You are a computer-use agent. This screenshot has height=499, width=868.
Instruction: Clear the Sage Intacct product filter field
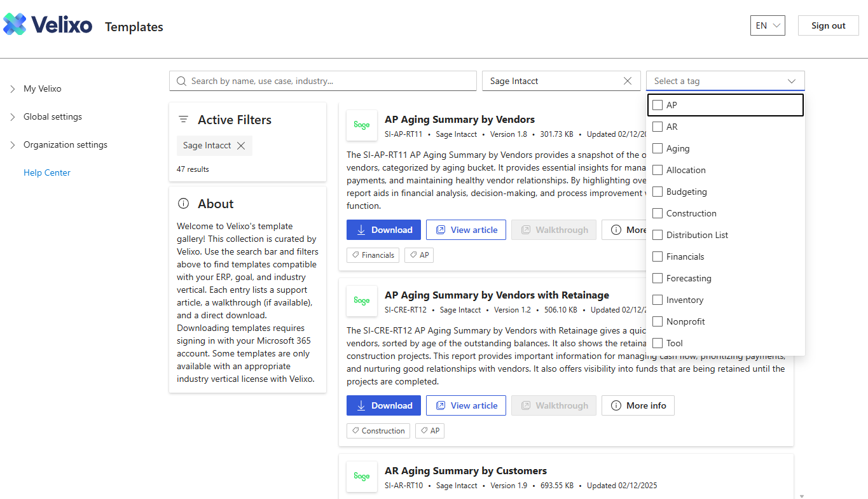(628, 81)
